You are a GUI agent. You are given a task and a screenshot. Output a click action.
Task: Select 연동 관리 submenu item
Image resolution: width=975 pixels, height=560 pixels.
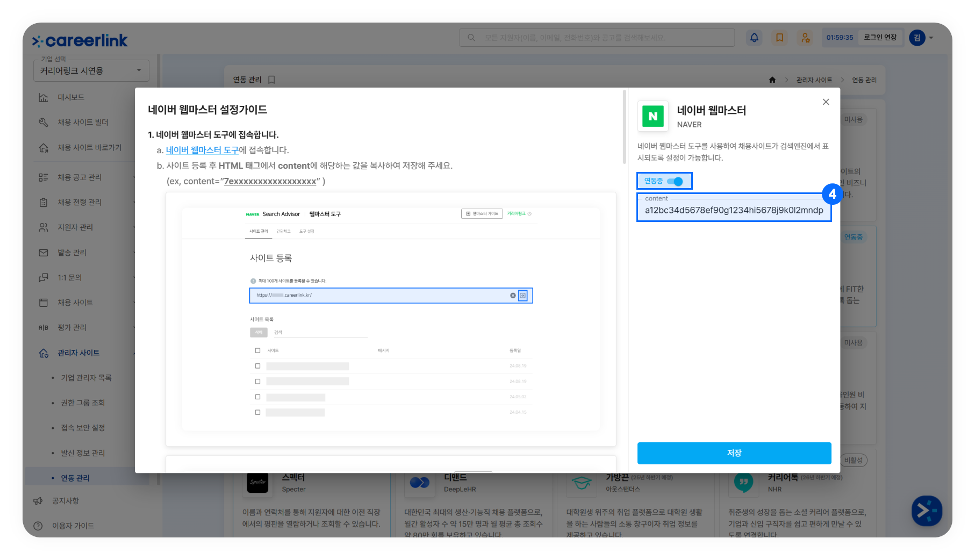click(x=75, y=478)
